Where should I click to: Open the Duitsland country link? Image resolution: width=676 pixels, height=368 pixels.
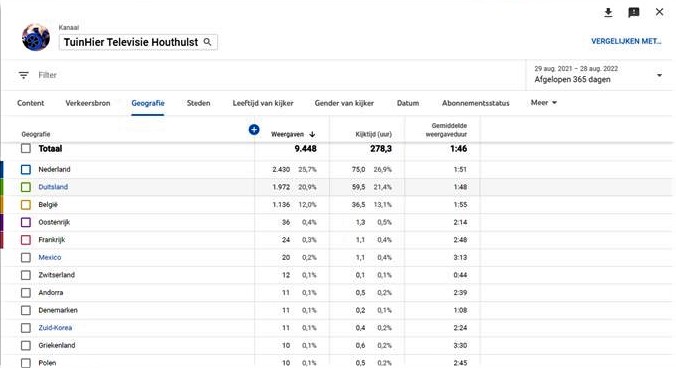pos(53,187)
